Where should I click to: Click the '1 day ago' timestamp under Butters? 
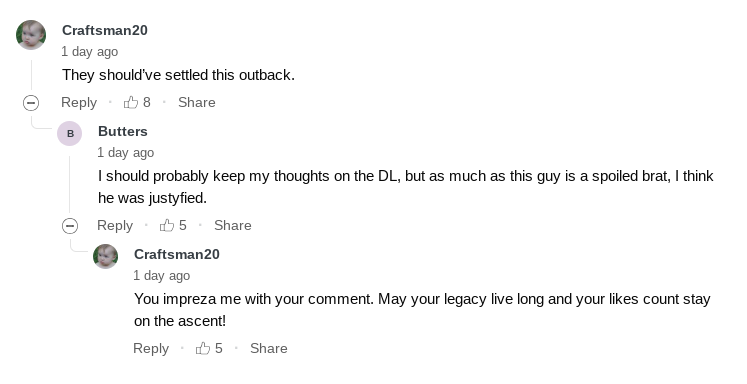click(x=126, y=152)
